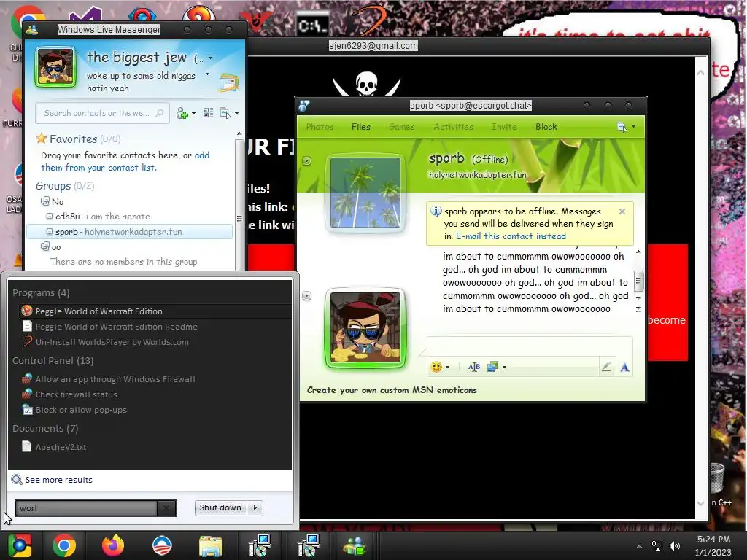Collapse the 'oo' contact group
747x560 pixels.
pyautogui.click(x=44, y=246)
